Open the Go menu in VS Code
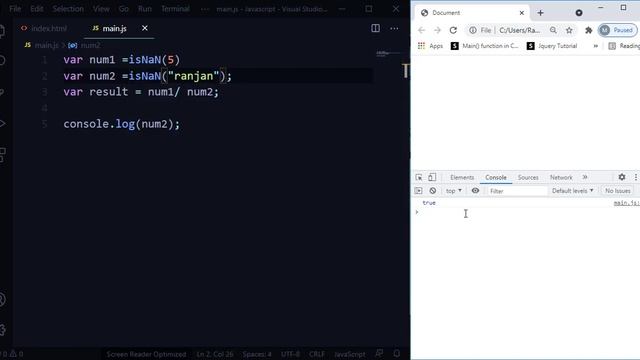Image resolution: width=640 pixels, height=360 pixels. click(124, 9)
